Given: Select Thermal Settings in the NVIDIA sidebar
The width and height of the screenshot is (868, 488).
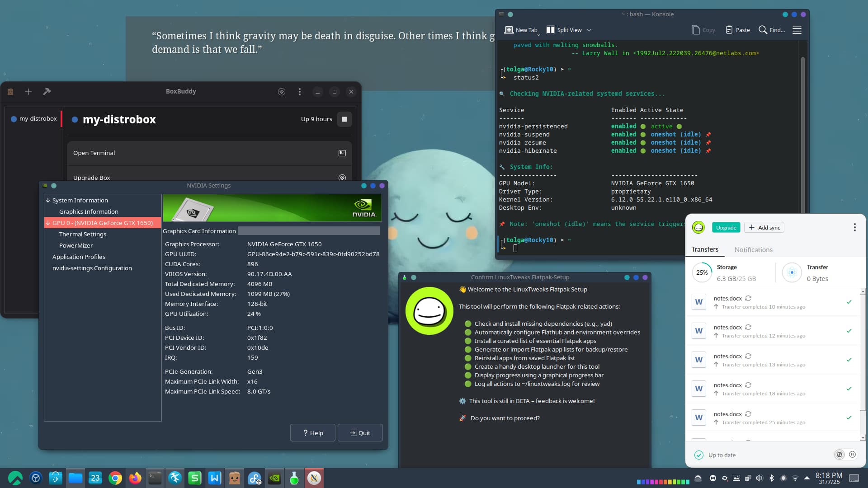Looking at the screenshot, I should click(x=83, y=234).
